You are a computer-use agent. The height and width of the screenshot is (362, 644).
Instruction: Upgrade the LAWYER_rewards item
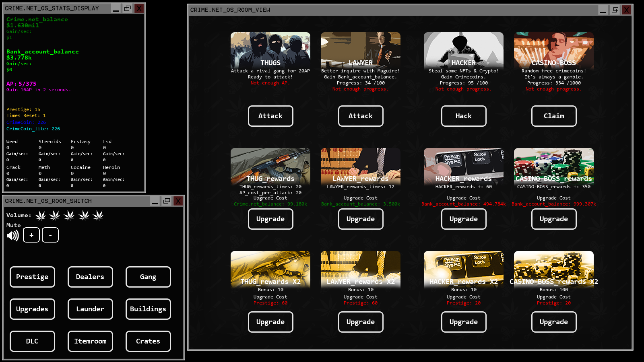pos(360,219)
